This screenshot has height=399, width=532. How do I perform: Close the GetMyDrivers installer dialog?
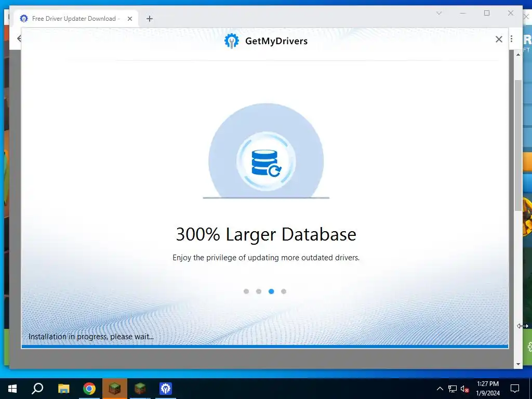tap(499, 39)
